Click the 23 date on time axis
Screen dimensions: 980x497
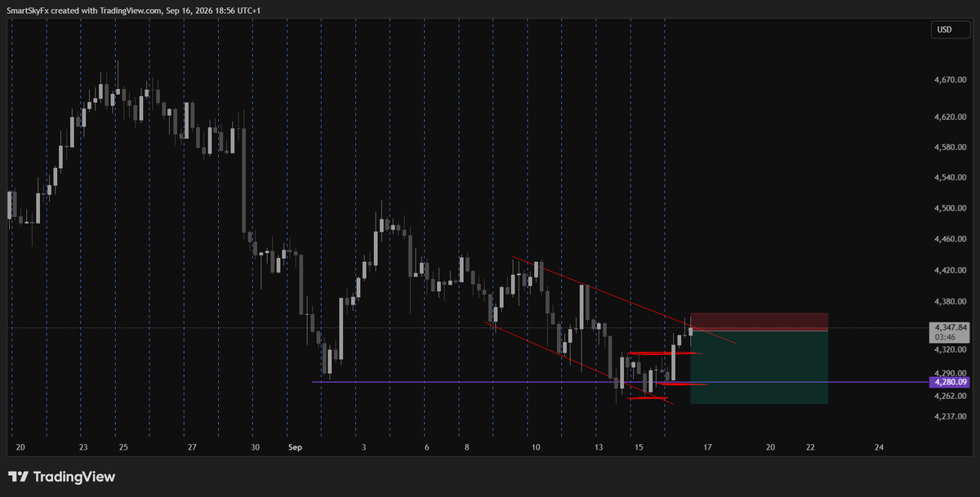(83, 447)
